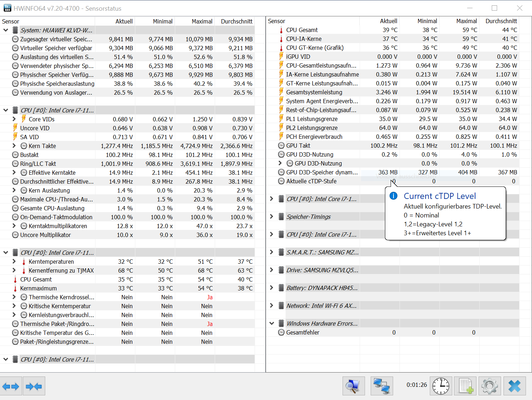
Task: Click the lightning icon beside PL2 Leistungsgrenze
Action: coord(281,127)
